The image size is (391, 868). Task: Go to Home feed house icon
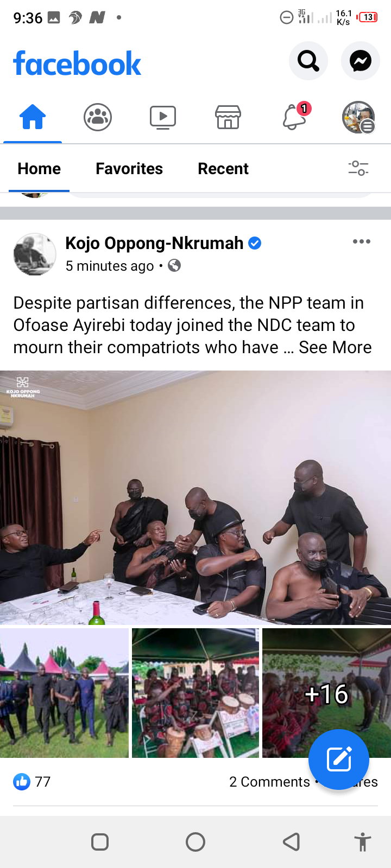coord(33,117)
